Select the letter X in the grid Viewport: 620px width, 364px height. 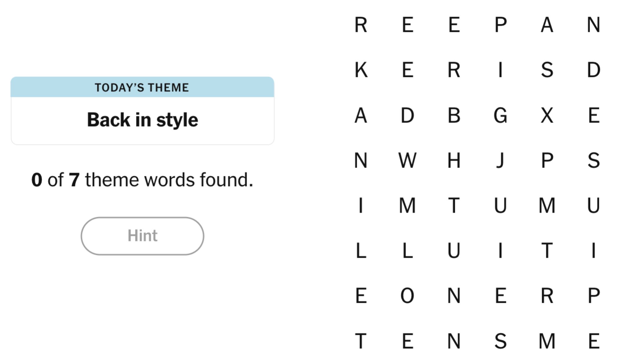click(547, 115)
